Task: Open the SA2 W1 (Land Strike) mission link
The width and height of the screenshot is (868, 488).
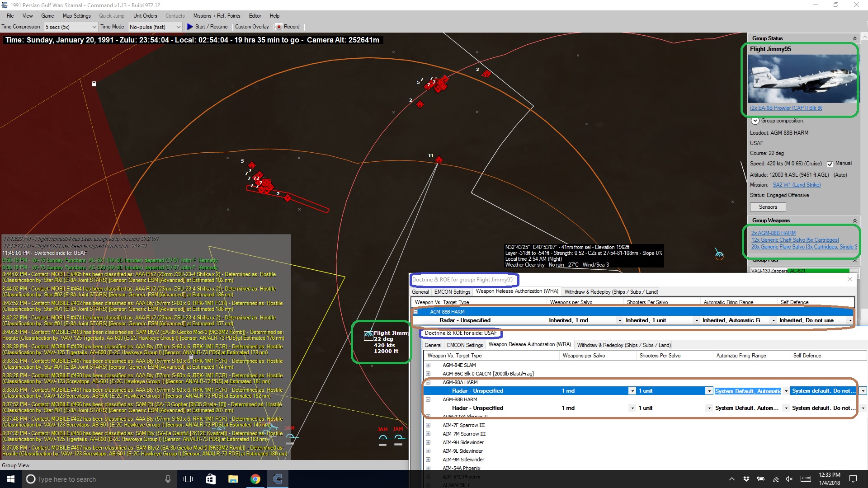Action: (797, 185)
